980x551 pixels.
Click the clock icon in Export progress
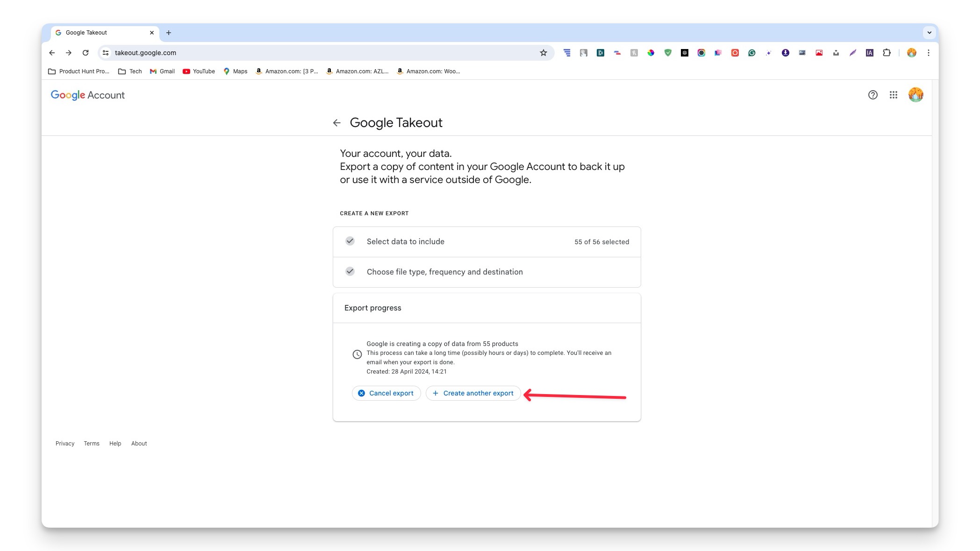point(357,354)
